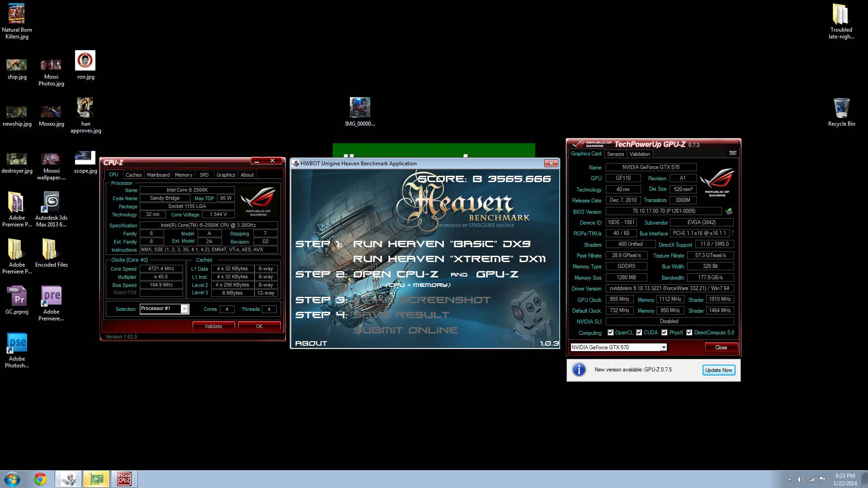Click volume speaker icon in system tray
868x488 pixels.
(800, 479)
